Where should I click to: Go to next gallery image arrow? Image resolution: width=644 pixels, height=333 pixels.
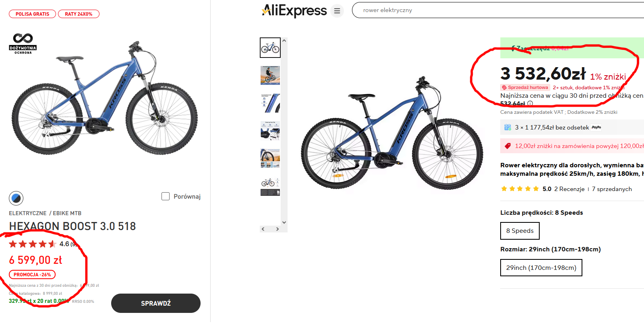coord(277,229)
